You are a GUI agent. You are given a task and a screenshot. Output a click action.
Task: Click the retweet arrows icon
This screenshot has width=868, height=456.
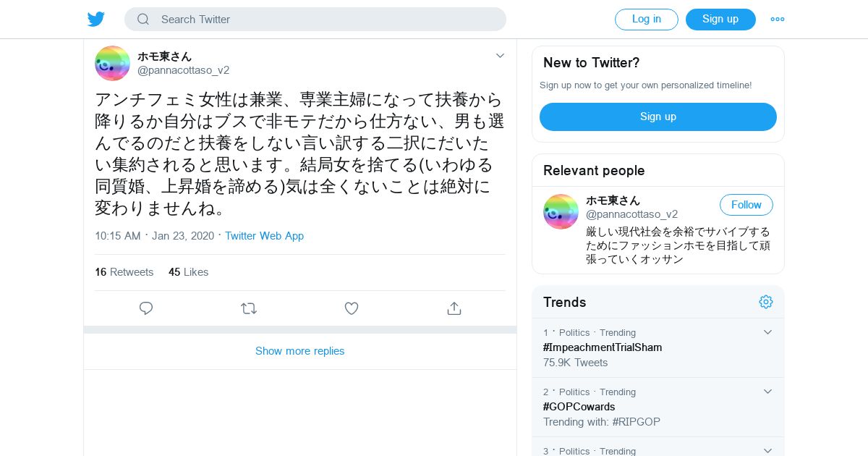pos(249,308)
